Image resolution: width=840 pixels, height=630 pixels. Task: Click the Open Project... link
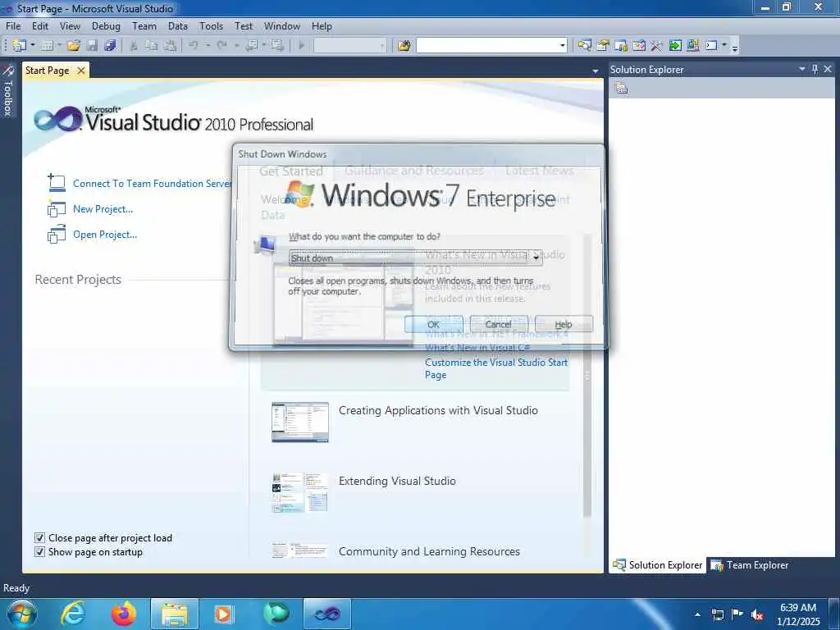[x=105, y=235]
